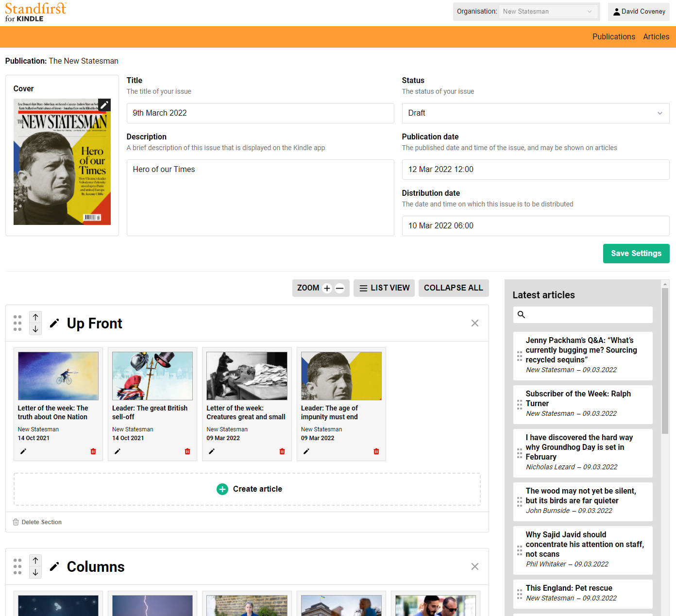
Task: Move the Columns section up
Action: coord(35,561)
